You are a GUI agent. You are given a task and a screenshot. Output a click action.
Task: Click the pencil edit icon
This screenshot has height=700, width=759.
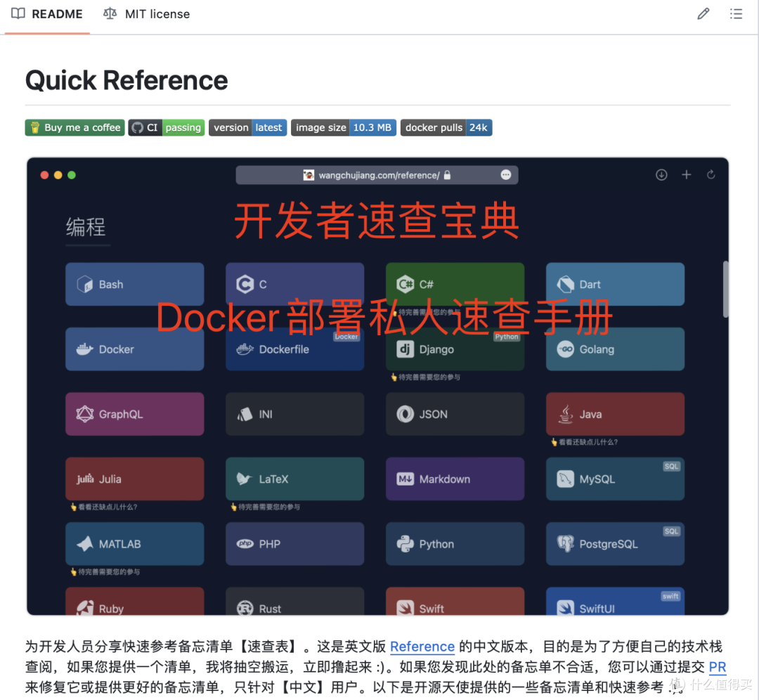tap(703, 13)
